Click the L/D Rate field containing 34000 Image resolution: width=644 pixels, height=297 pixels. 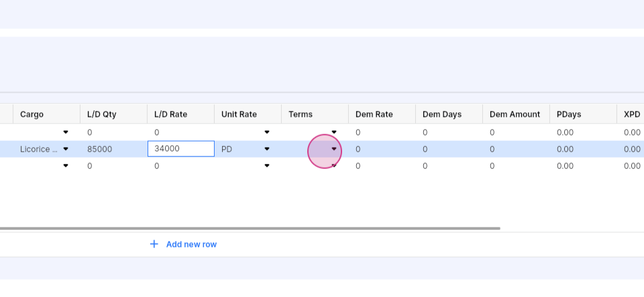click(181, 149)
